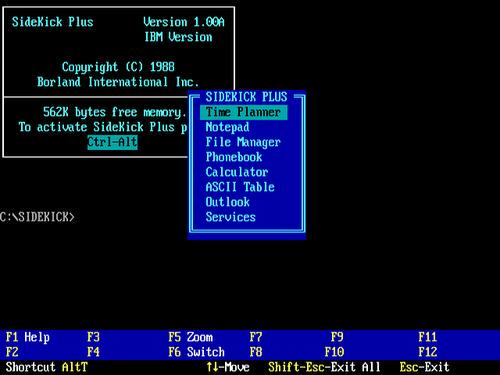Screen dimensions: 500x375
Task: Click the highlighted Ctrl-Alt hotkey text
Action: pyautogui.click(x=112, y=142)
